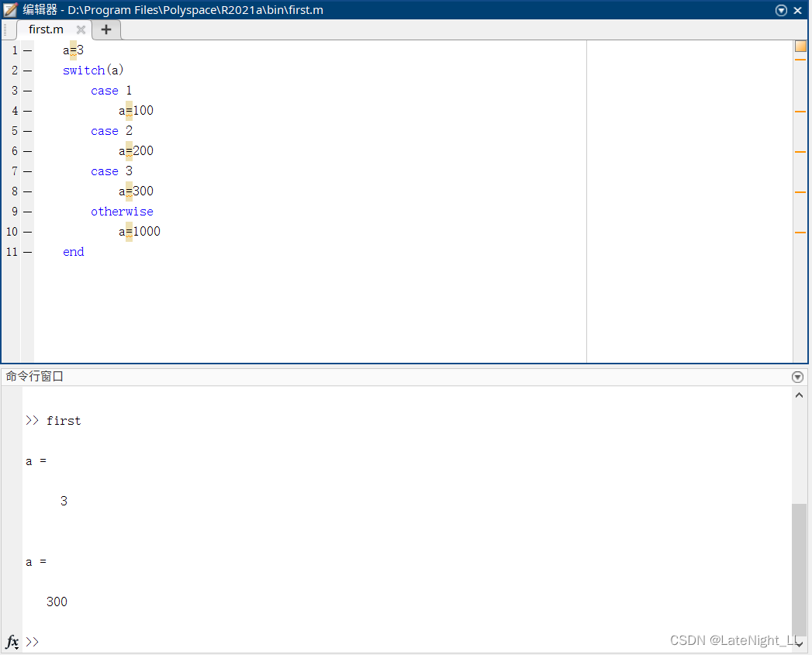This screenshot has height=655, width=812.
Task: Jump to the line 8 warning marker
Action: point(800,192)
